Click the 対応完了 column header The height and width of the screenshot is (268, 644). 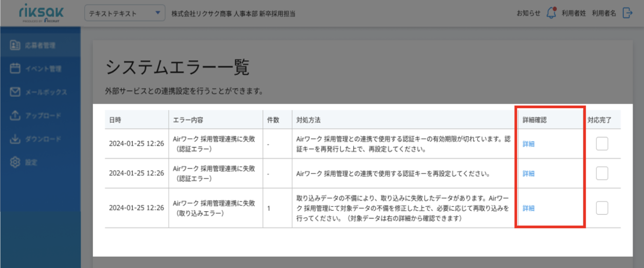click(600, 120)
